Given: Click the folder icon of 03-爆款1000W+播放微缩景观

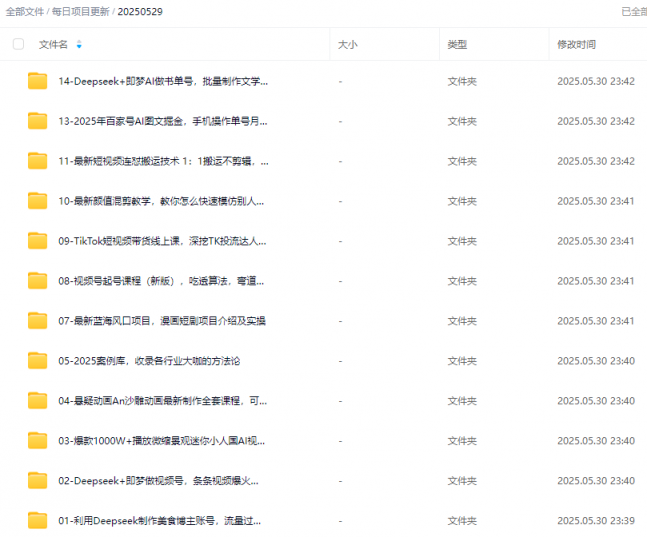Looking at the screenshot, I should pyautogui.click(x=37, y=441).
